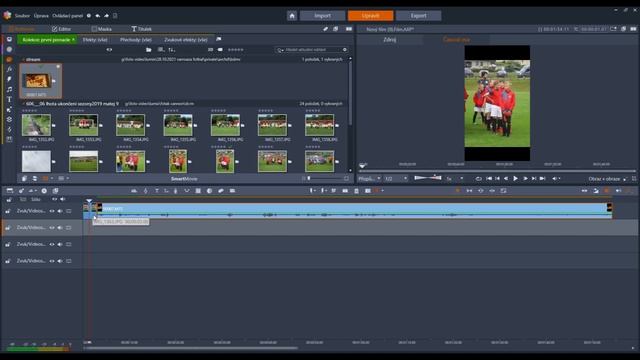Open the preview volume control

[555, 178]
